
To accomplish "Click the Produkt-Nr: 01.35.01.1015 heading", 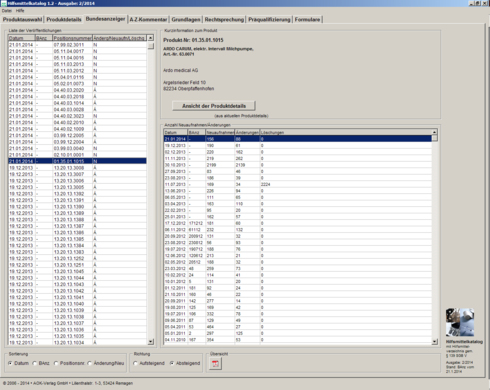I will [x=193, y=40].
